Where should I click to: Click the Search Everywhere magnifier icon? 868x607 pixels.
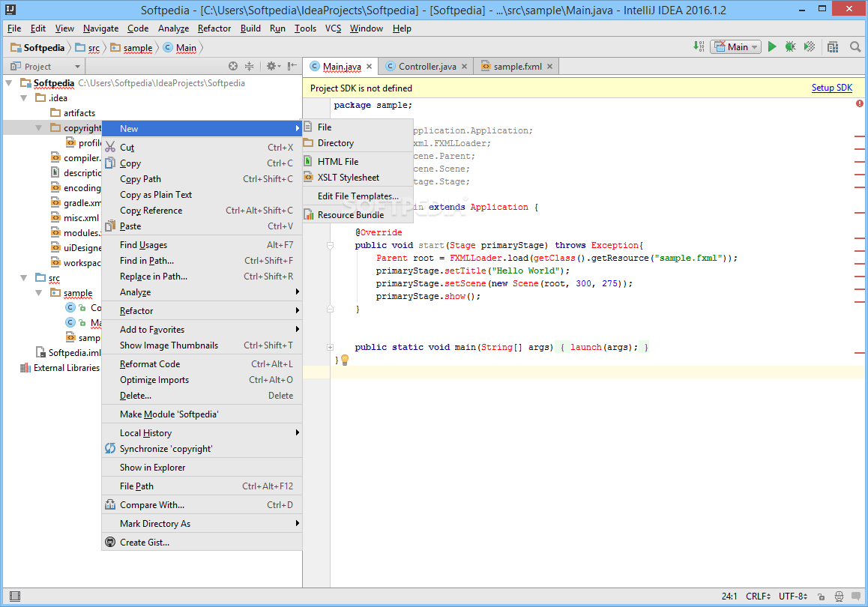855,47
